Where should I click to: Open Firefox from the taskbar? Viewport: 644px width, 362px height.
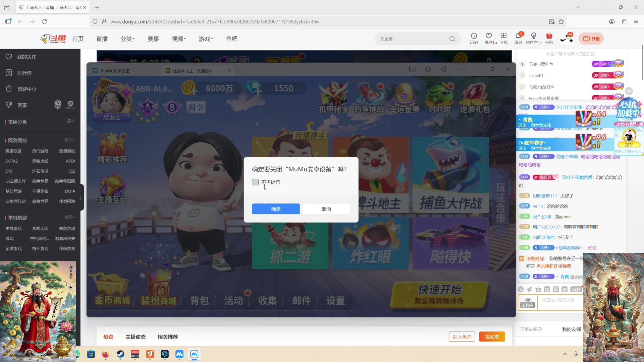coord(105,354)
